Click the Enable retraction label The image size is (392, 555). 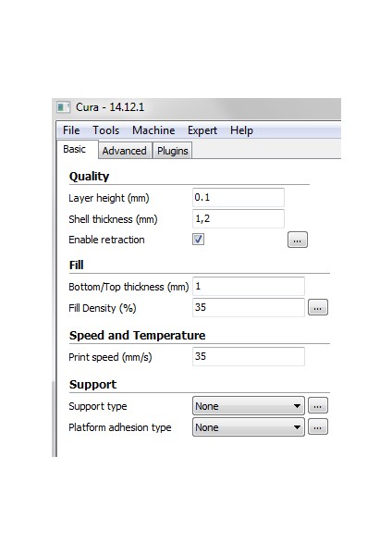106,240
